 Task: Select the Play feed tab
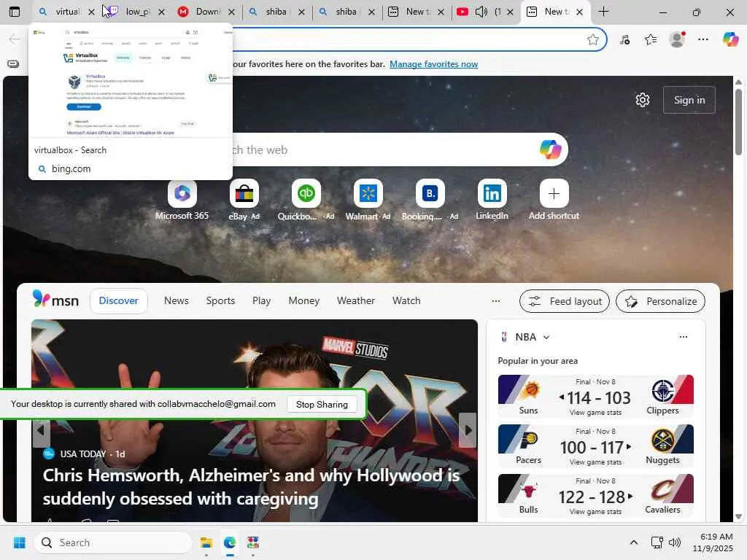click(x=262, y=301)
